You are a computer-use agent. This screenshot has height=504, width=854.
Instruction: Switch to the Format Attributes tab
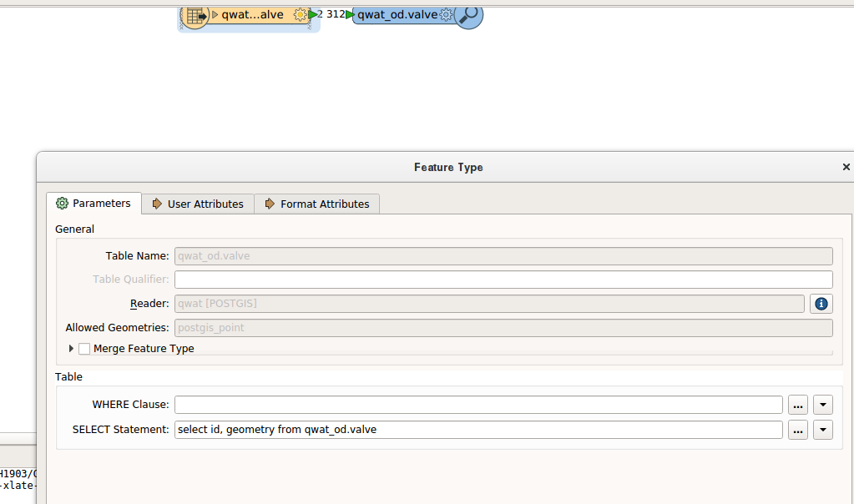point(316,203)
